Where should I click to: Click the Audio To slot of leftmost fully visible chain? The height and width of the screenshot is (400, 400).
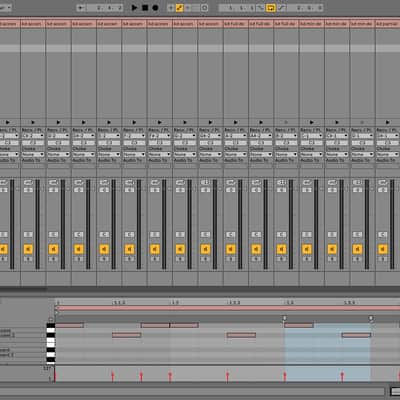point(33,166)
